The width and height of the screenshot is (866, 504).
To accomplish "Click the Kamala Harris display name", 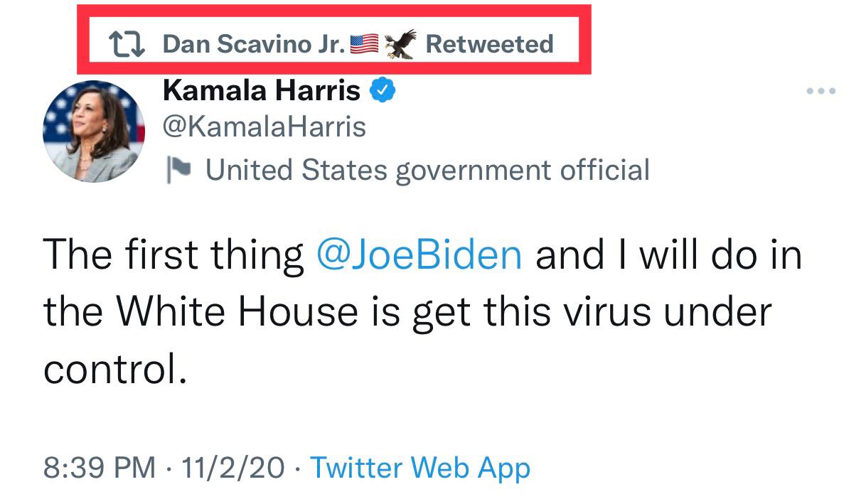I will click(x=262, y=91).
